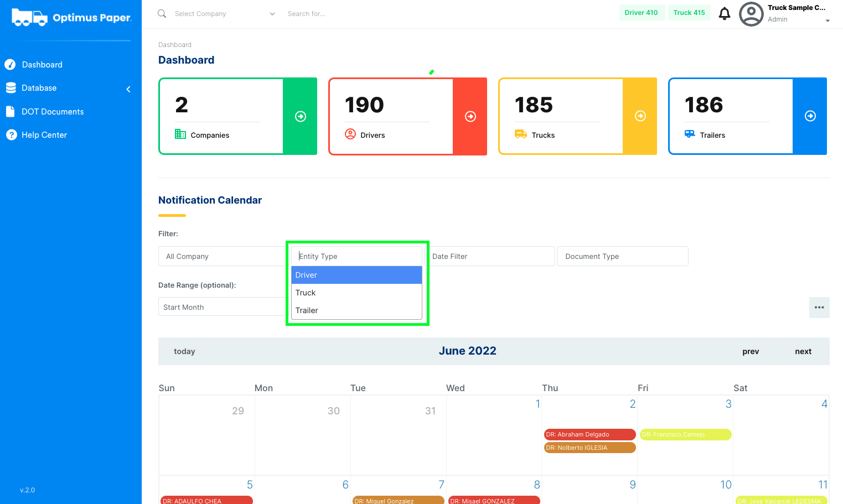Screen dimensions: 843x504
Task: Click the Driver 410 badge button
Action: tap(642, 13)
